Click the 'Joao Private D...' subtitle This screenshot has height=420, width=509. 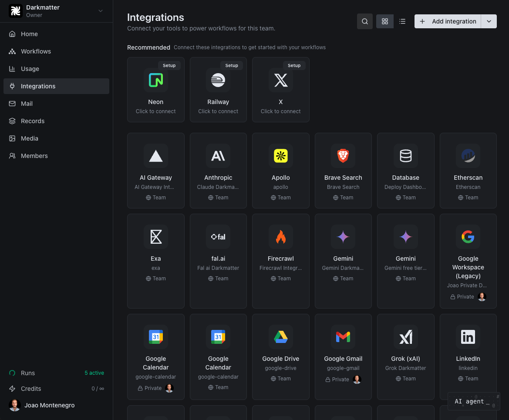coord(467,286)
